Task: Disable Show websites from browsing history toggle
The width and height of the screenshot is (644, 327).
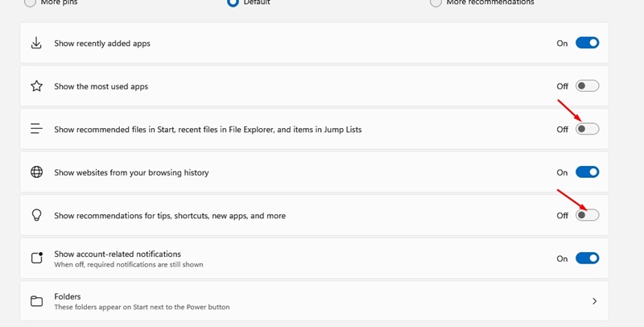Action: (x=587, y=172)
